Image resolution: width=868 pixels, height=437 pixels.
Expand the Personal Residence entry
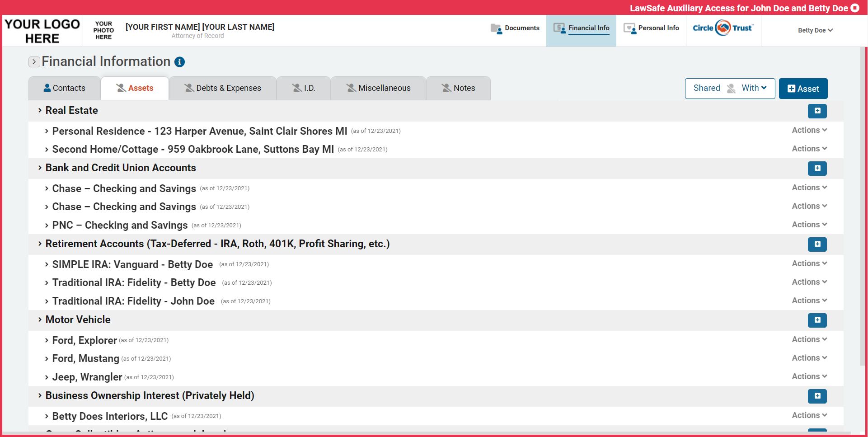click(47, 131)
